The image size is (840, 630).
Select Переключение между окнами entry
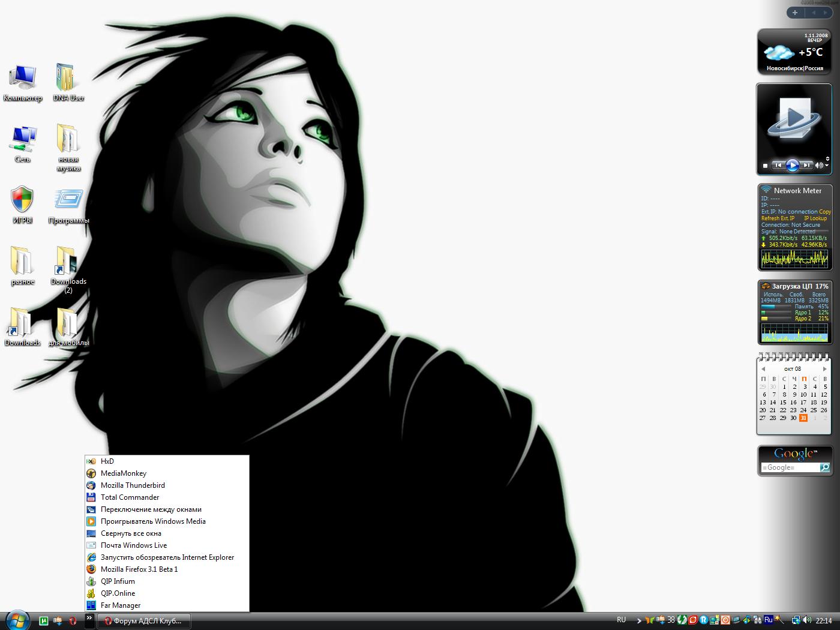(x=167, y=509)
